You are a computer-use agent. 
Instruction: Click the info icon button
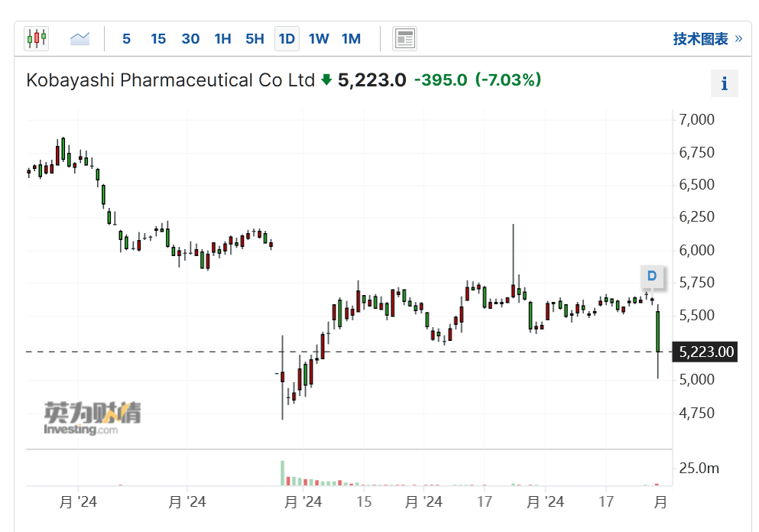click(x=724, y=83)
